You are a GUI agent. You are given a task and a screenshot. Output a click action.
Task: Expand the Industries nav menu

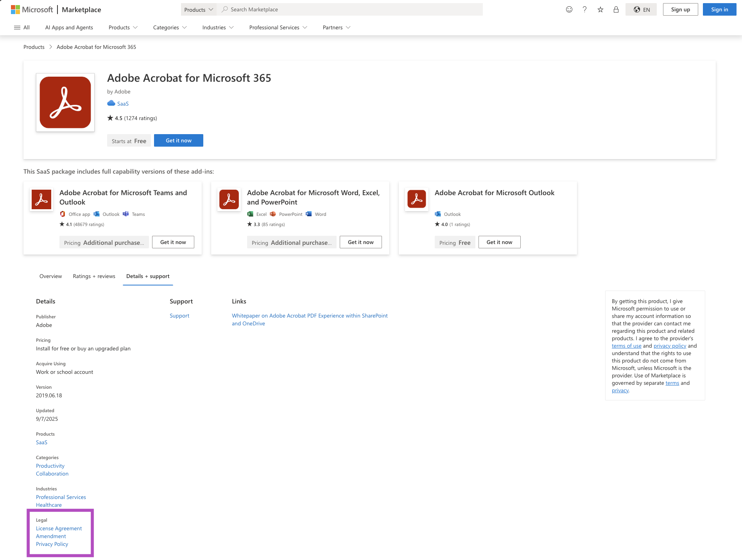pos(218,27)
